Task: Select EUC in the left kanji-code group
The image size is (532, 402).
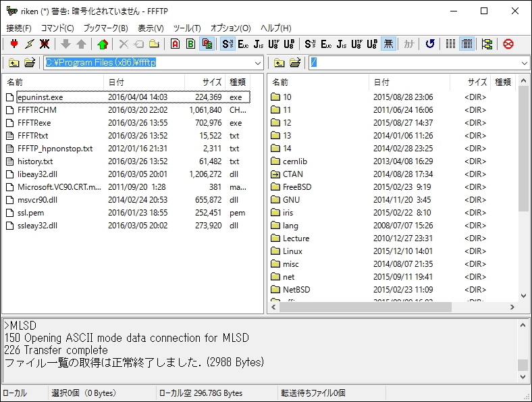Action: 243,44
